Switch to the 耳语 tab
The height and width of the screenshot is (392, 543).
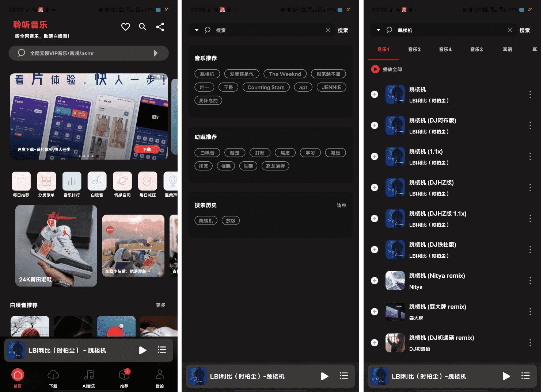tap(507, 50)
